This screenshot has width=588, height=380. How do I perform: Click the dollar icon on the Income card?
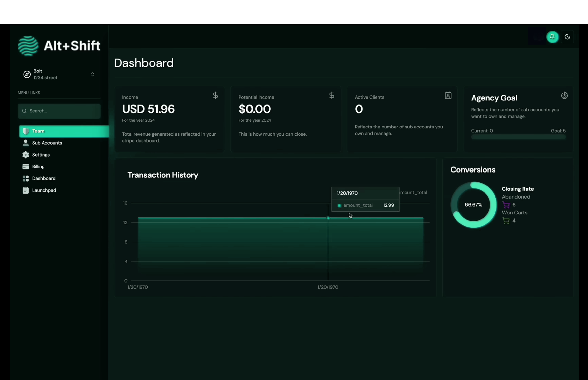[x=215, y=96]
